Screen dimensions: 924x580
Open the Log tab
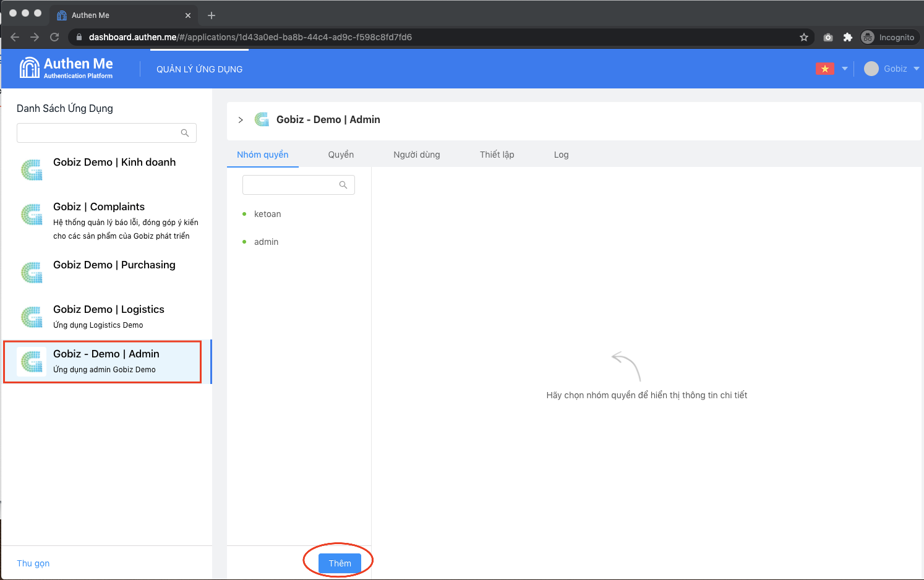pos(562,155)
